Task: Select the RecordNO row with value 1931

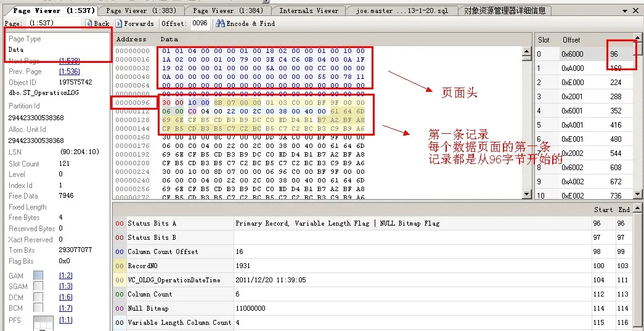Action: [373, 266]
